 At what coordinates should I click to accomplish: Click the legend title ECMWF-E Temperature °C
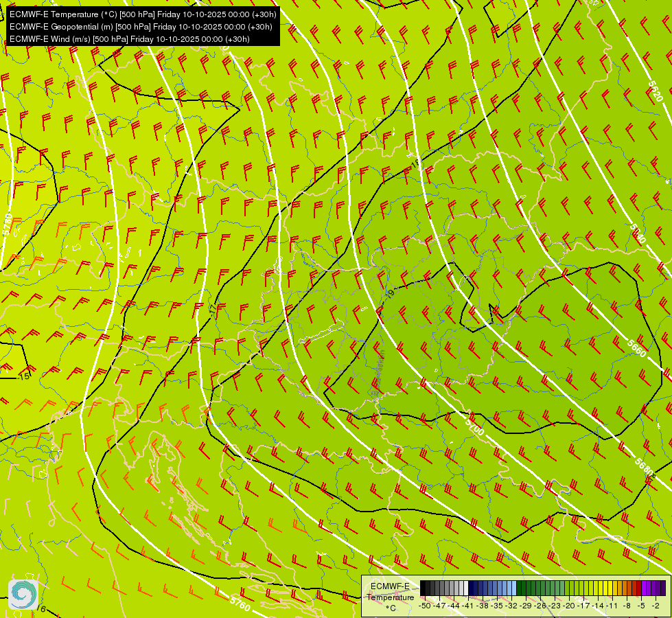tap(390, 597)
